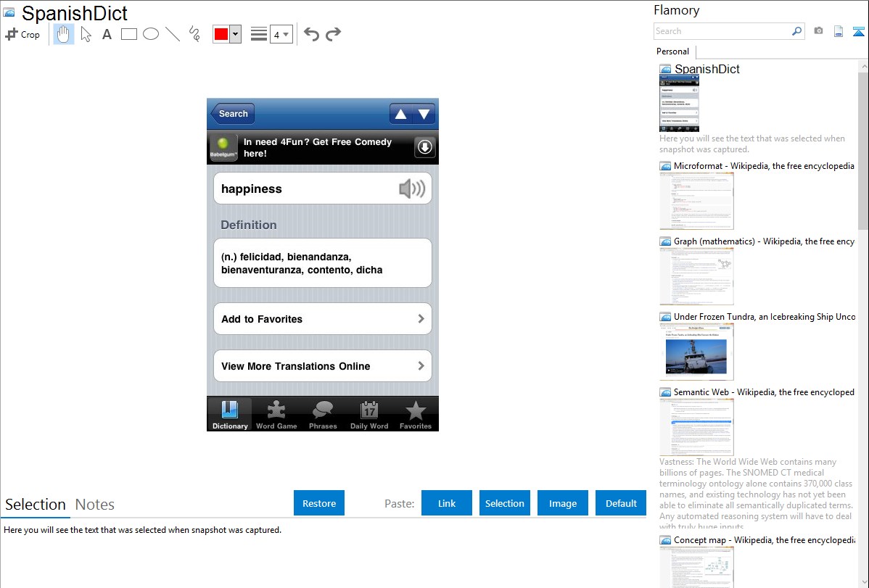Tap the download icon on the ad banner
The width and height of the screenshot is (869, 588).
[x=424, y=147]
